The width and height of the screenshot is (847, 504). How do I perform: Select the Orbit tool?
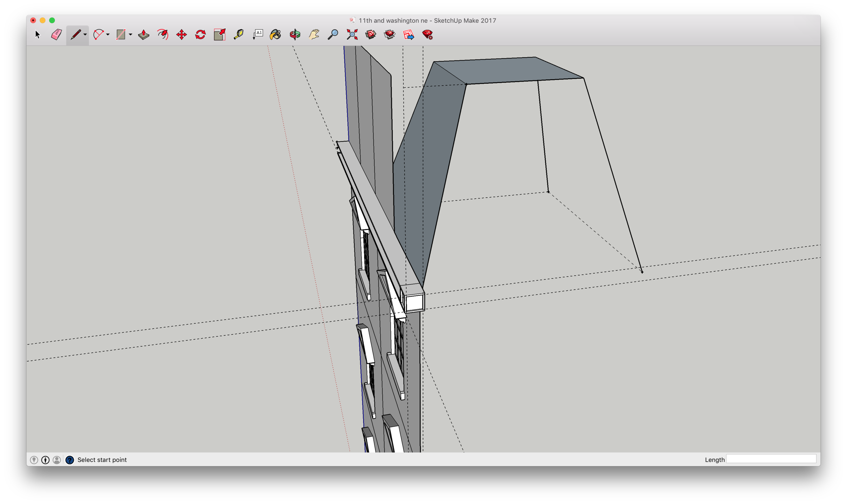coord(295,35)
